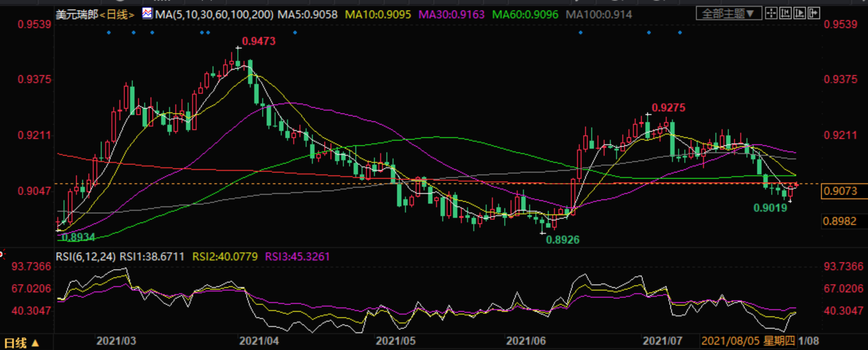Click the 2021/06 date label

click(x=526, y=341)
